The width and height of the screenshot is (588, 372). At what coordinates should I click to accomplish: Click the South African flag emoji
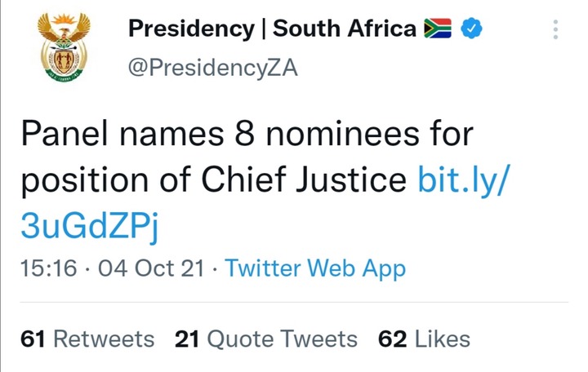point(437,29)
